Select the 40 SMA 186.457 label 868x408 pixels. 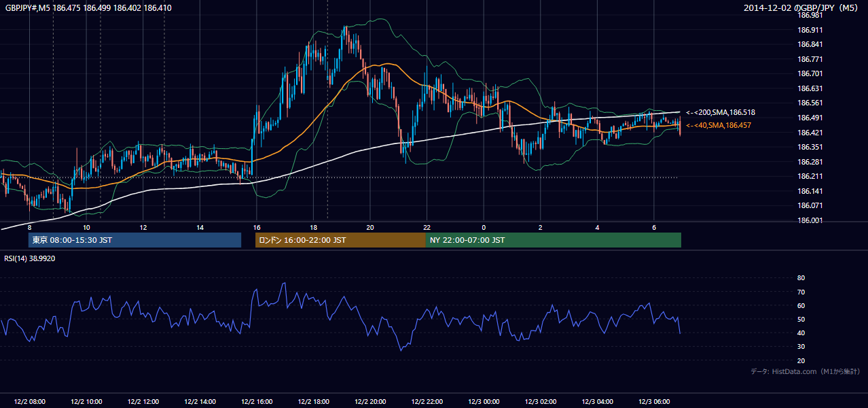click(x=719, y=125)
